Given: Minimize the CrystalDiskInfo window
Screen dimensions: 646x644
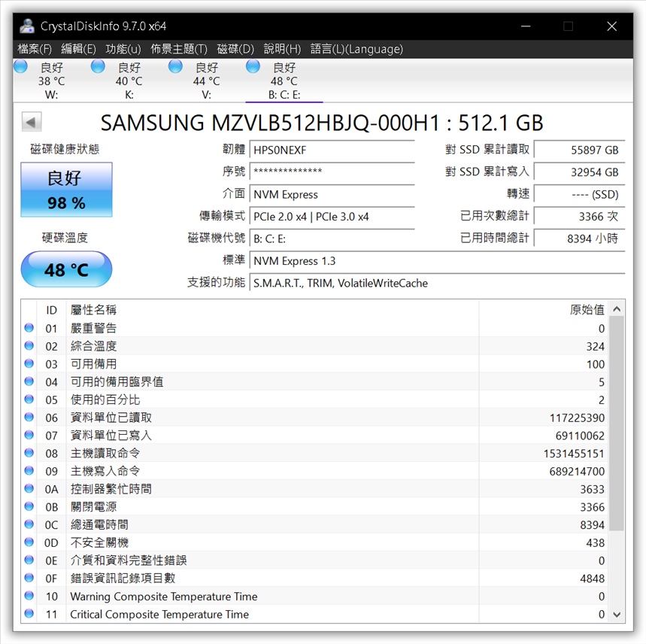Looking at the screenshot, I should pyautogui.click(x=525, y=26).
